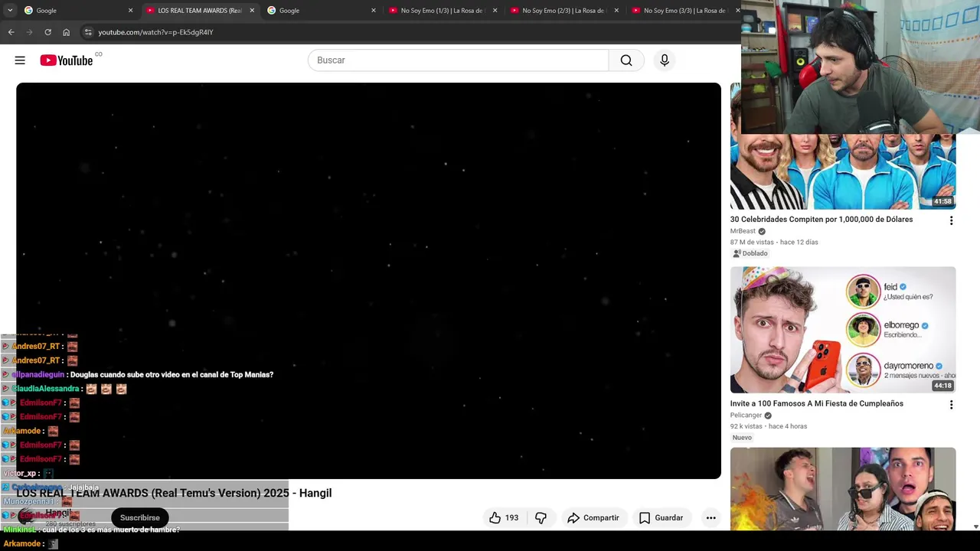Close No Soy Emo (3/3) tab
Image resolution: width=980 pixels, height=551 pixels.
pyautogui.click(x=737, y=11)
